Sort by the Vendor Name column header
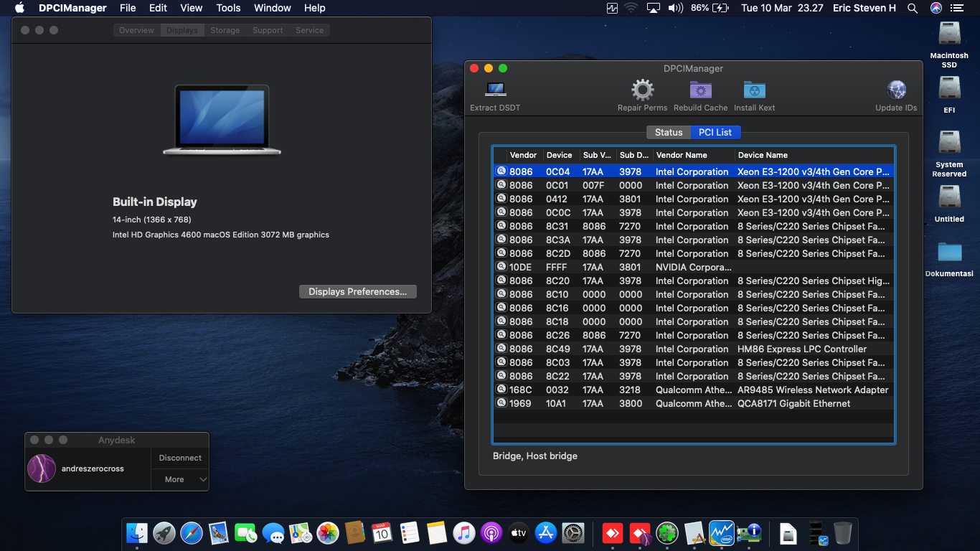 (x=693, y=155)
